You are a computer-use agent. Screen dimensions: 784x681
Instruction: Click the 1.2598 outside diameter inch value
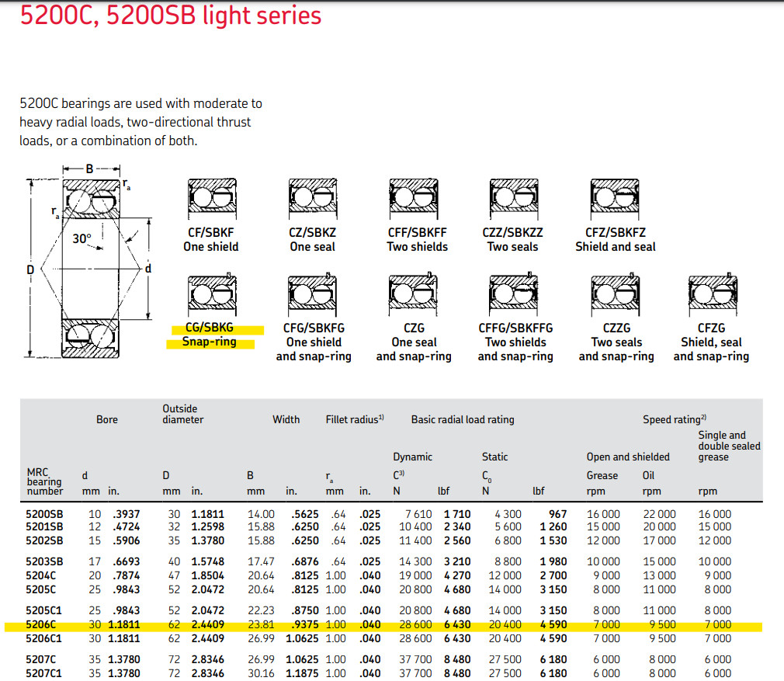coord(208,526)
